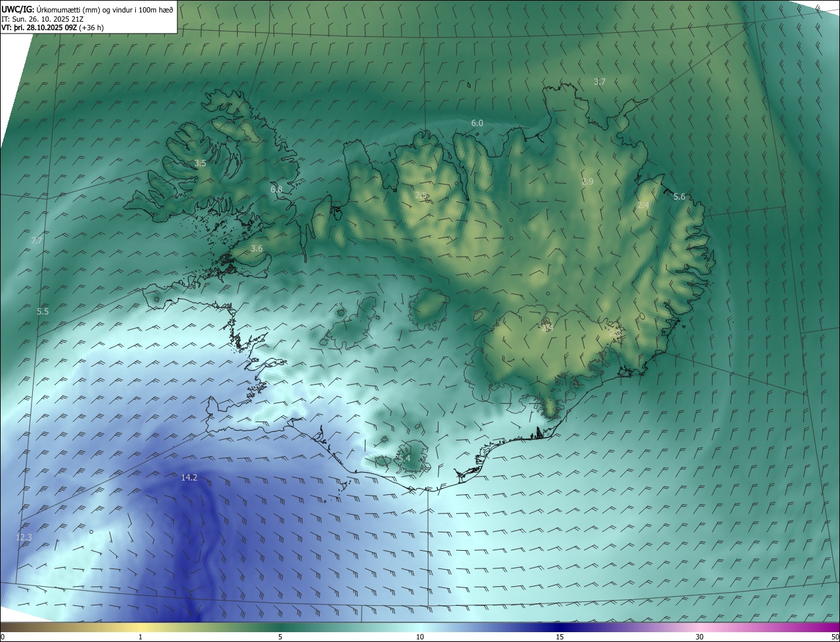Click the colorbar tick label 30
The image size is (840, 642).
pyautogui.click(x=700, y=637)
